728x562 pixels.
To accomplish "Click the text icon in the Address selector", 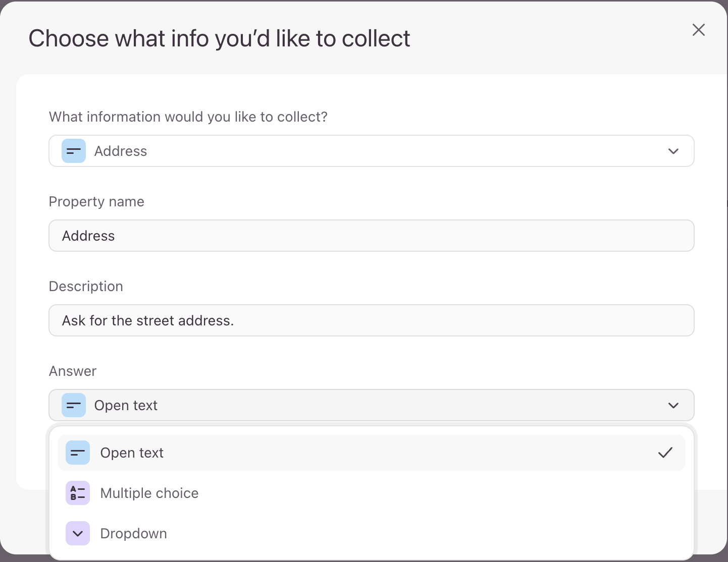I will pos(74,151).
